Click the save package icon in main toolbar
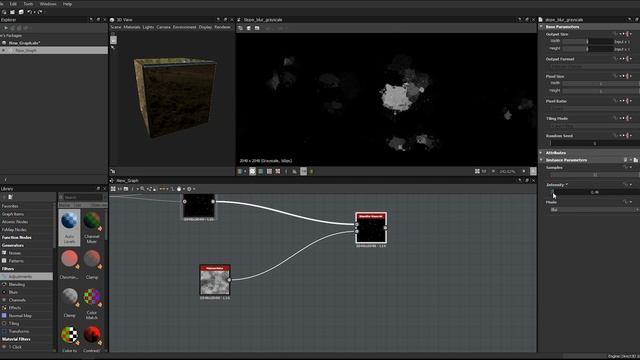Screen dimensions: 640x360 [x=21, y=12]
